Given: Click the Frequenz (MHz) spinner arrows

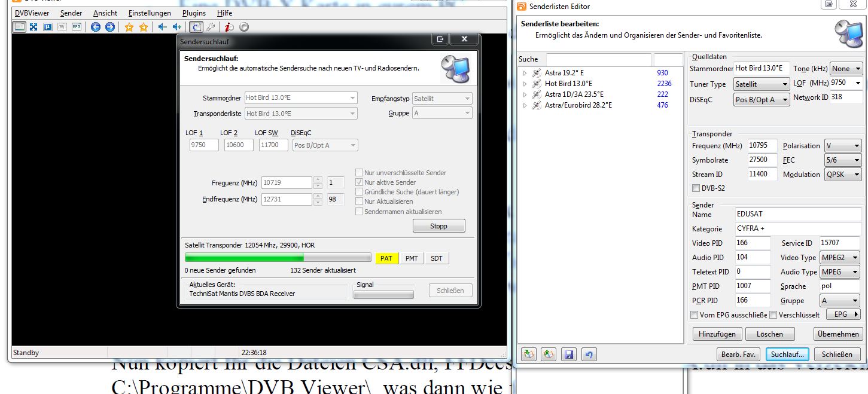Looking at the screenshot, I should coord(318,182).
